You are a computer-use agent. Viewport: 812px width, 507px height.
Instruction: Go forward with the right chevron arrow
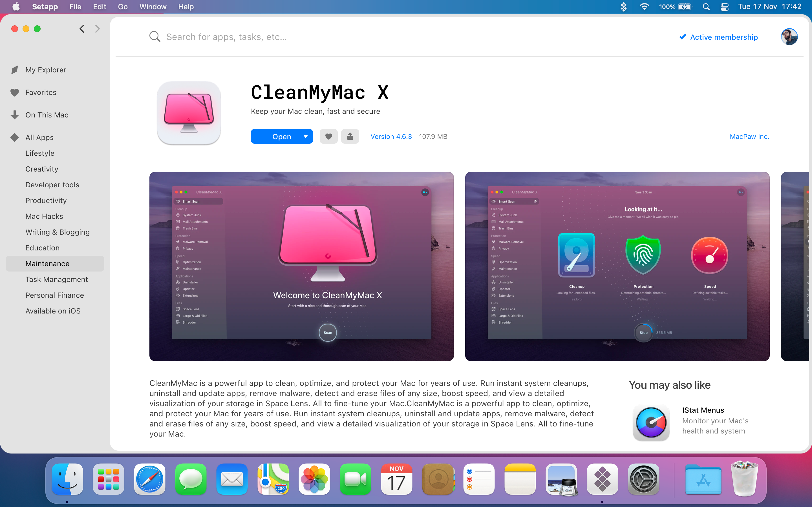click(x=97, y=29)
